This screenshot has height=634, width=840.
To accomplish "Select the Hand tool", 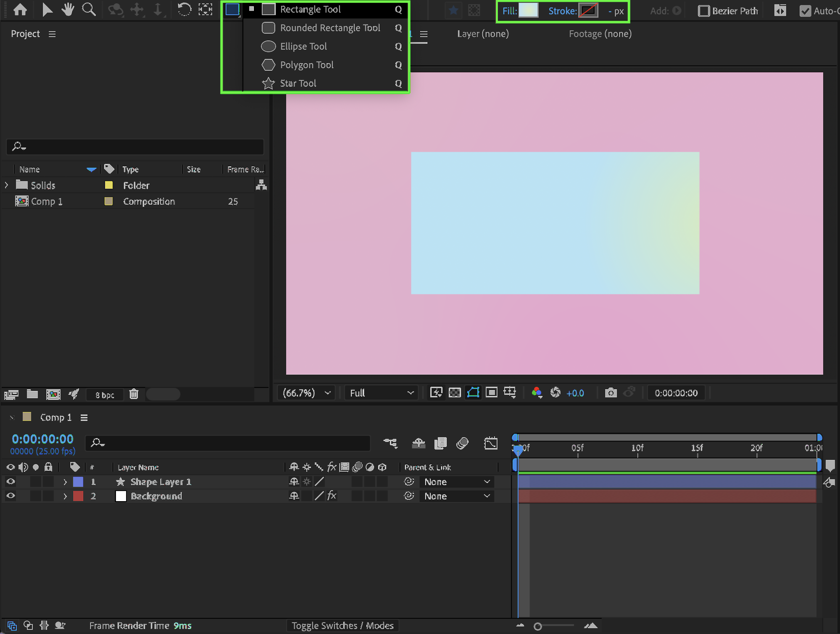I will coord(67,9).
